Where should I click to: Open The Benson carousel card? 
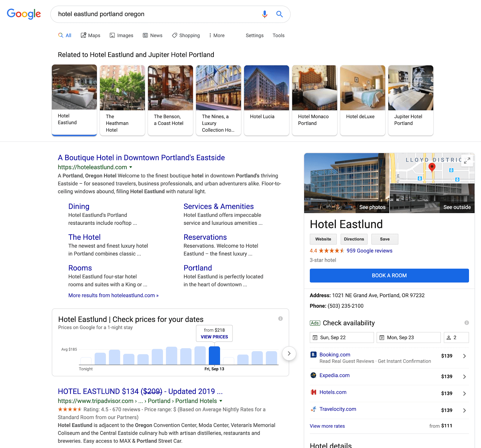pos(170,100)
